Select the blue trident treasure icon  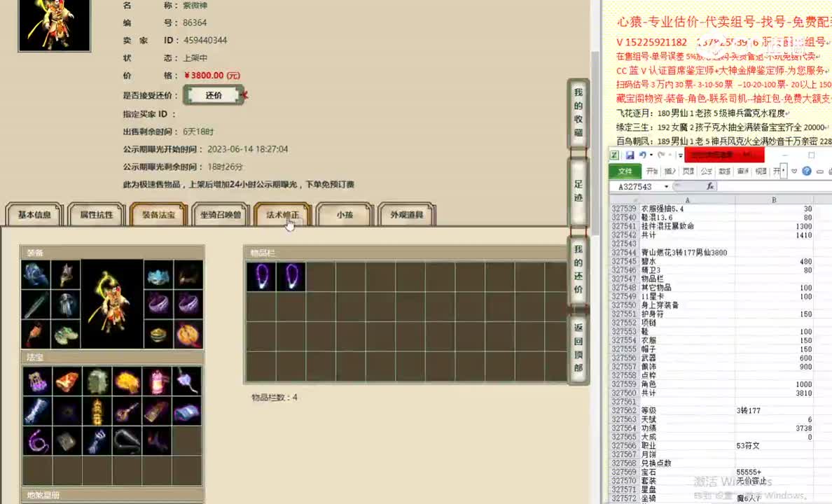pyautogui.click(x=97, y=441)
